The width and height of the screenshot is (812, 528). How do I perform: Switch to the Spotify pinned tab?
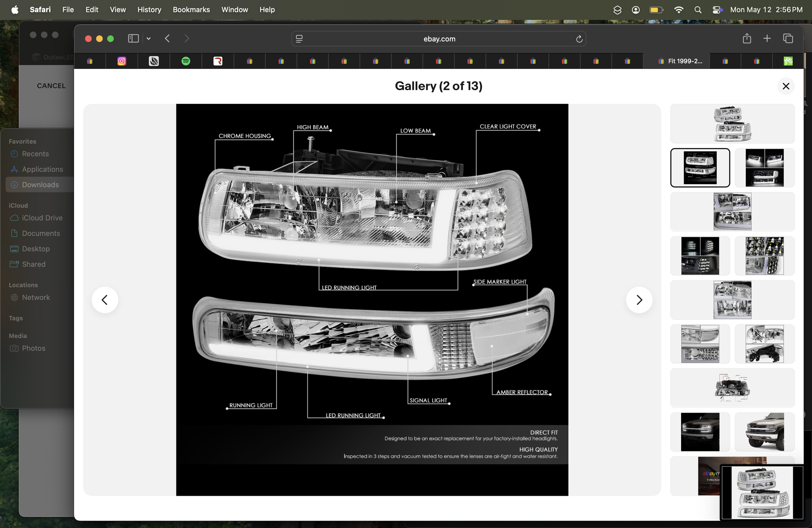coord(185,61)
